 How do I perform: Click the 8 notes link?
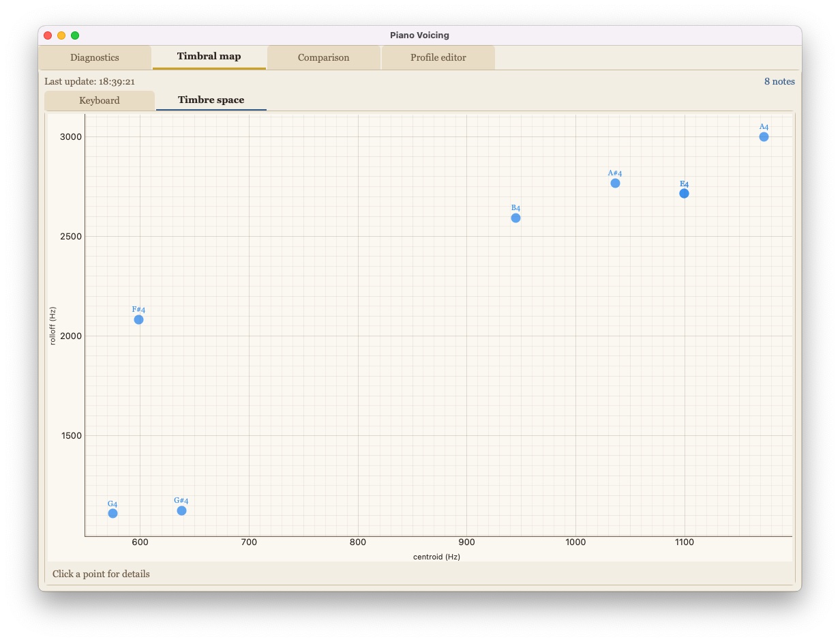coord(779,81)
